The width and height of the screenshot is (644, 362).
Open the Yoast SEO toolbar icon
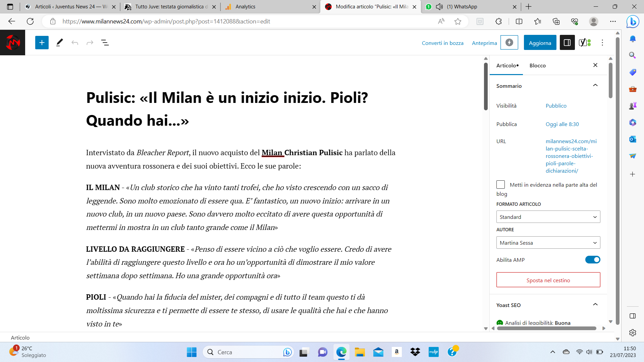[x=585, y=43]
